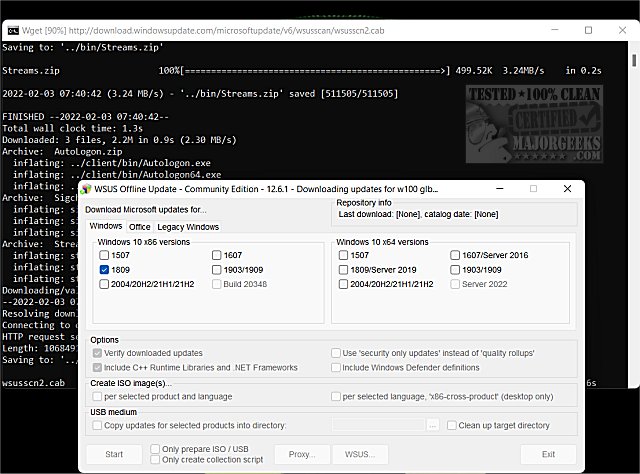Click the Exit button
This screenshot has width=640, height=474.
pos(548,454)
